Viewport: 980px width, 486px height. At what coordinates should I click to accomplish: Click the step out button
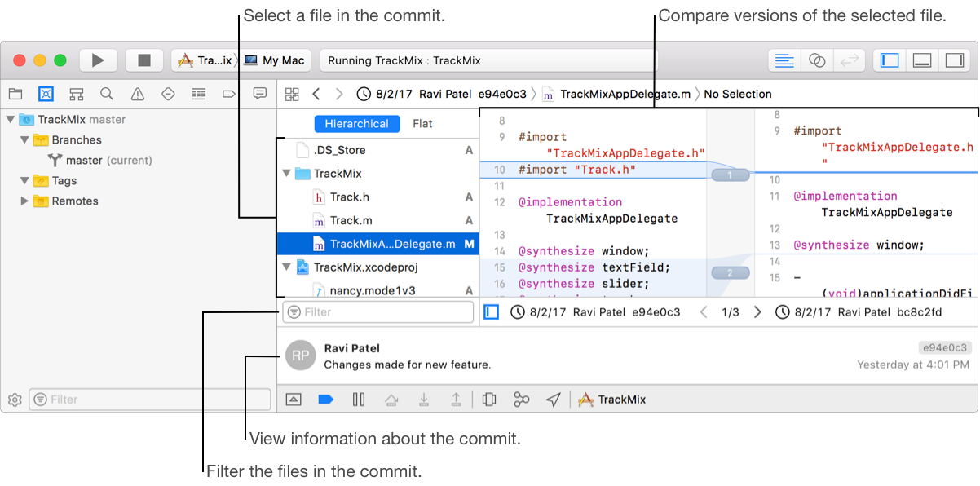coord(457,400)
